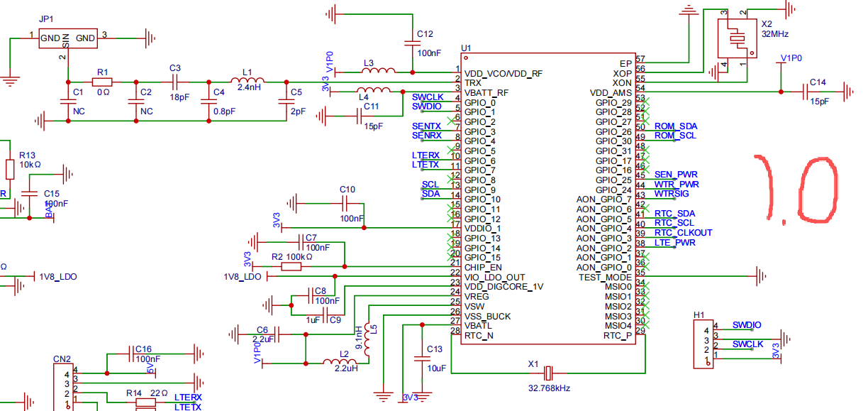Click the JP1 connector block

(x=67, y=36)
